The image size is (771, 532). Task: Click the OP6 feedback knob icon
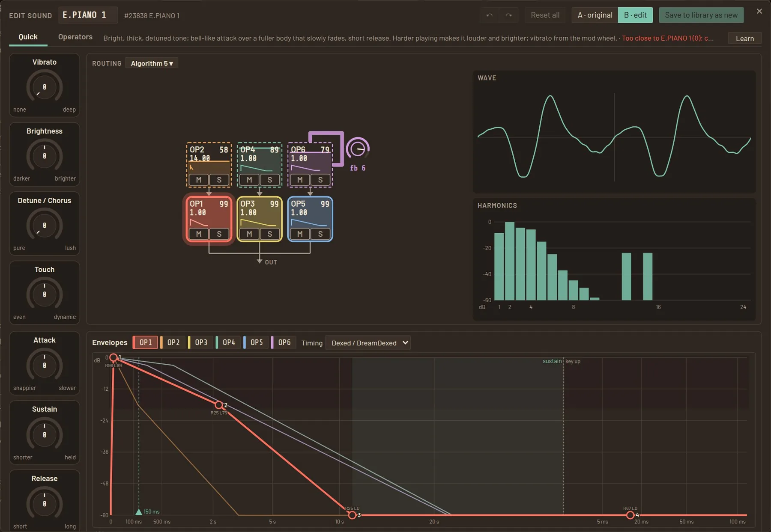358,149
